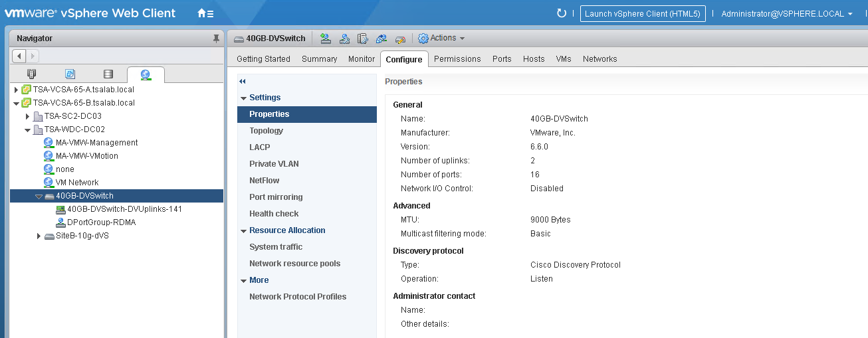Image resolution: width=868 pixels, height=338 pixels.
Task: Open the Hosts and Clusters navigator view
Action: (31, 74)
